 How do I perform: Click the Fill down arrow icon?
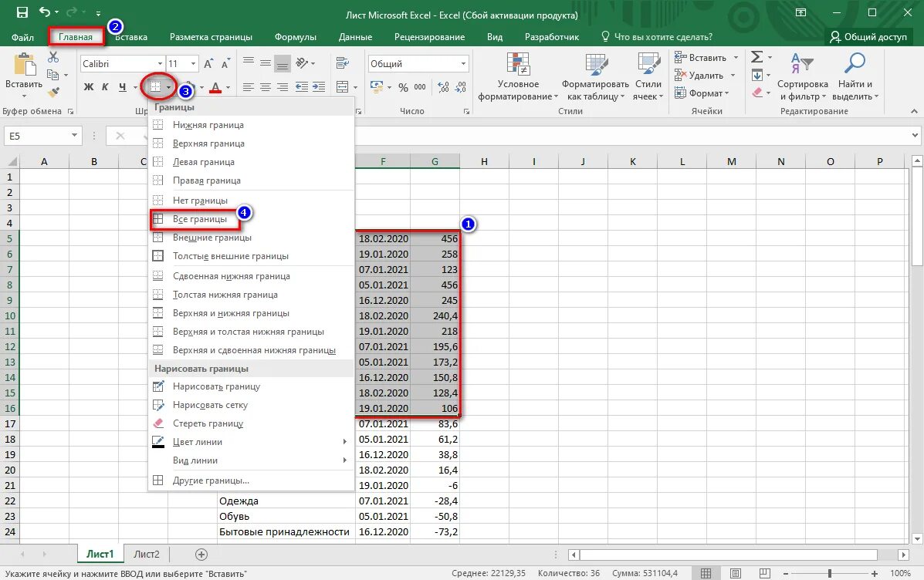(x=757, y=75)
